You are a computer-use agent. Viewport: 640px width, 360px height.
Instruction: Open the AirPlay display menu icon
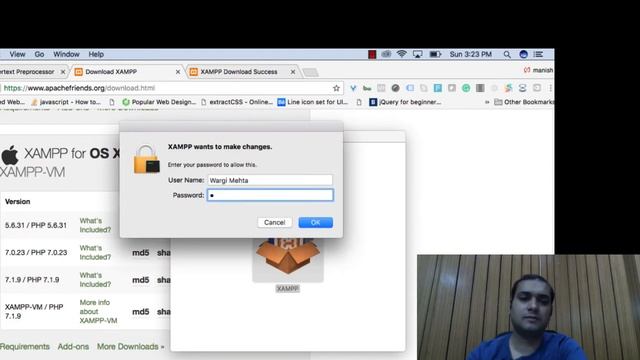(x=418, y=54)
